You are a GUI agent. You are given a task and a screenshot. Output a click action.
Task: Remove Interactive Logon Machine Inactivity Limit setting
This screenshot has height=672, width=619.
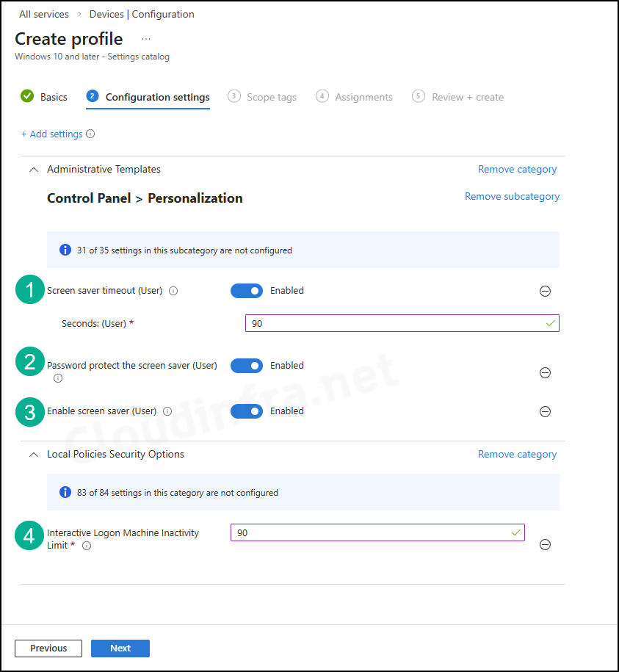tap(545, 544)
